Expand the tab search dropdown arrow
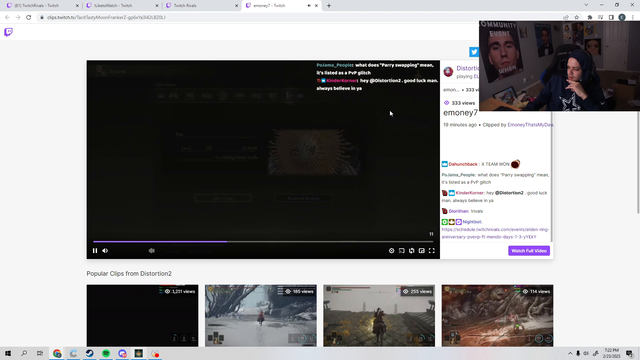The width and height of the screenshot is (640, 360). point(586,5)
